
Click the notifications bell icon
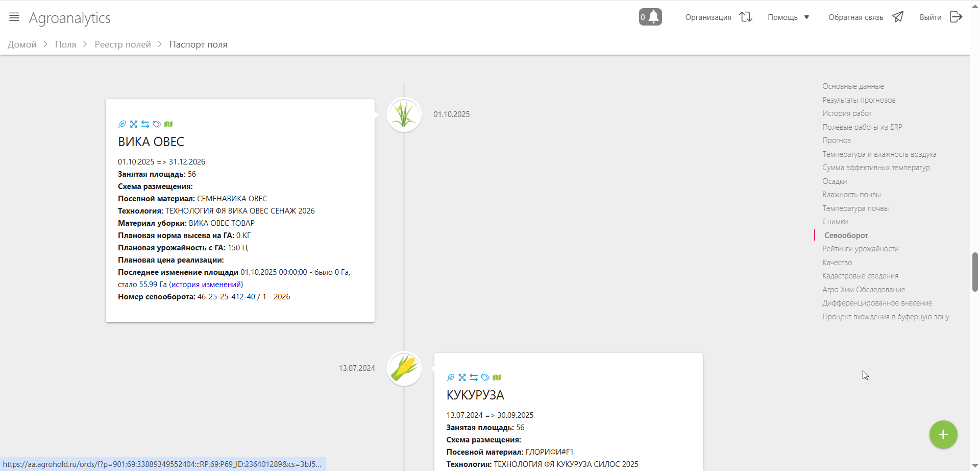pos(650,17)
